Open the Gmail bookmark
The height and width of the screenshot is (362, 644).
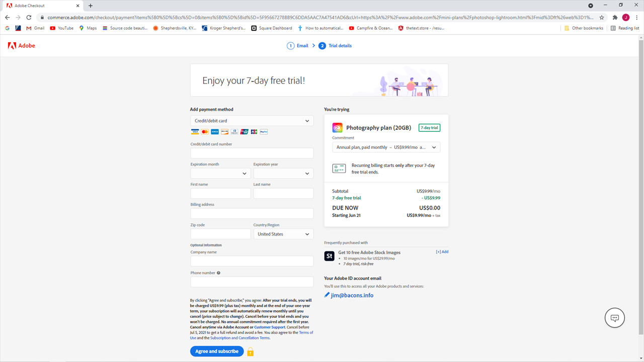tap(36, 28)
